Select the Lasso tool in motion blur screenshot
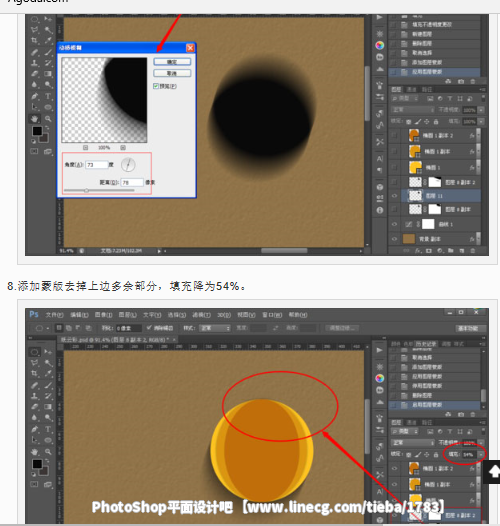The width and height of the screenshot is (500, 526). pyautogui.click(x=34, y=30)
